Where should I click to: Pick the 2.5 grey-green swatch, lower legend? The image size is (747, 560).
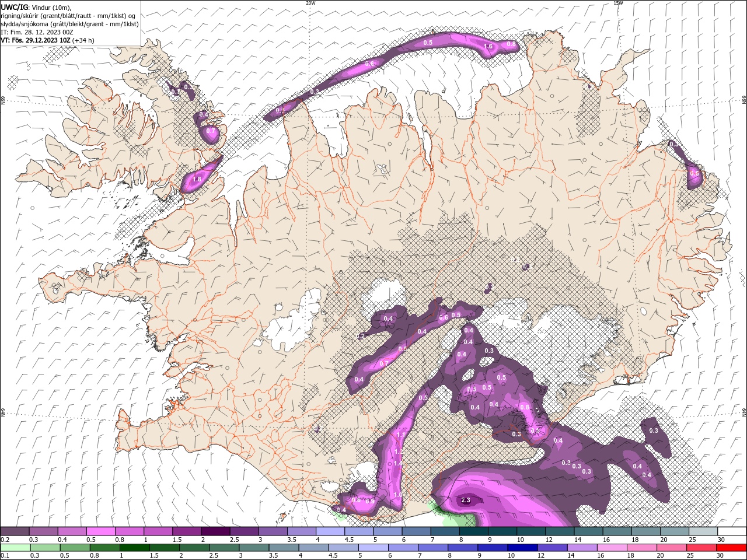(x=224, y=547)
